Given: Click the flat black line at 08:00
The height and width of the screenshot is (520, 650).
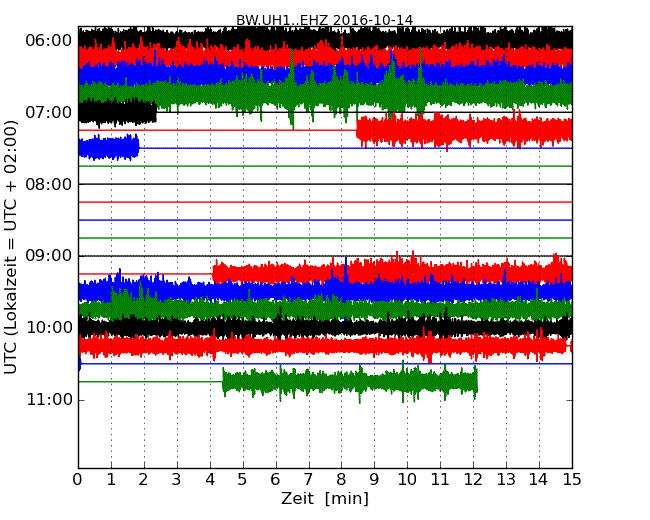Looking at the screenshot, I should click(325, 184).
